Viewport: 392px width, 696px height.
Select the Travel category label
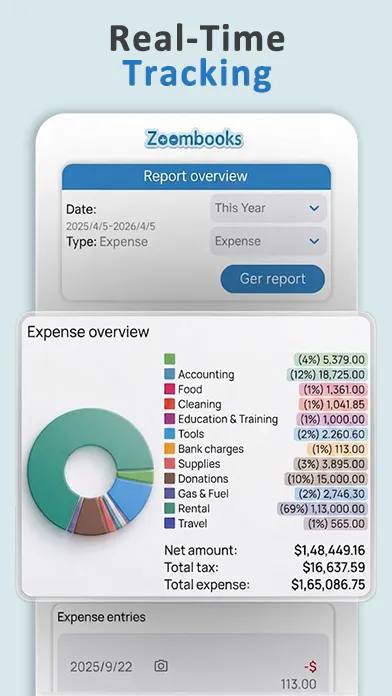click(x=192, y=523)
